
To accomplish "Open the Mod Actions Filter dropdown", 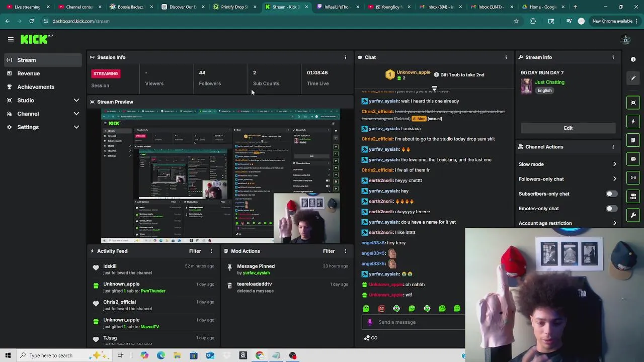I will point(329,251).
